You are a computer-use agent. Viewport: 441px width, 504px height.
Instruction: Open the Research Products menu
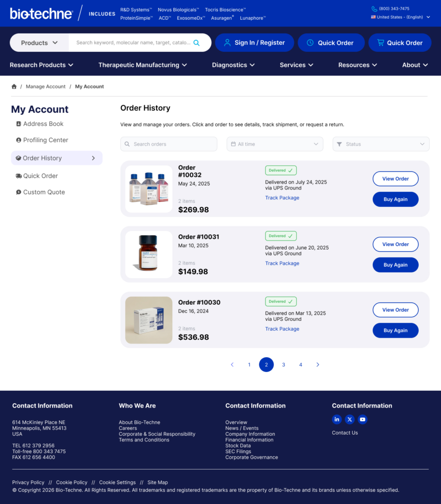[41, 65]
